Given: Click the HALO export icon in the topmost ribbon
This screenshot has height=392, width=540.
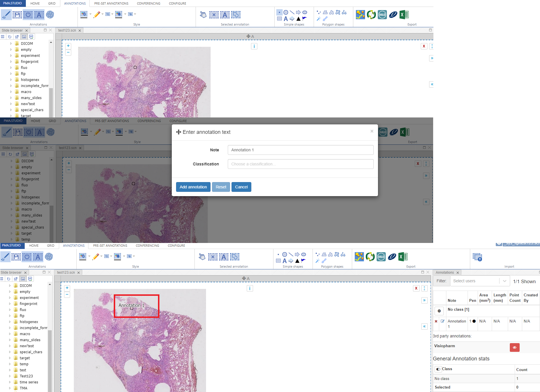Looking at the screenshot, I should [382, 15].
